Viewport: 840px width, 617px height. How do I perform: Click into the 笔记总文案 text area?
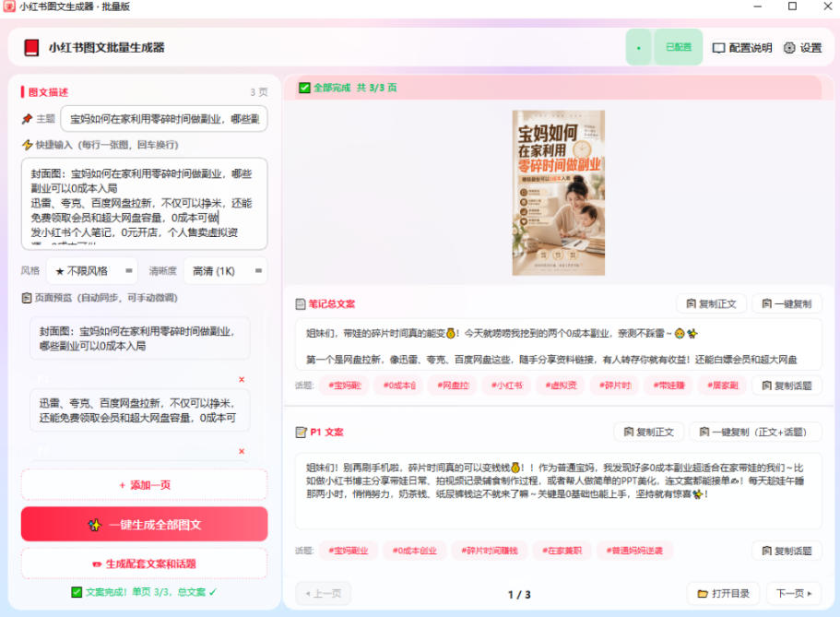click(558, 345)
